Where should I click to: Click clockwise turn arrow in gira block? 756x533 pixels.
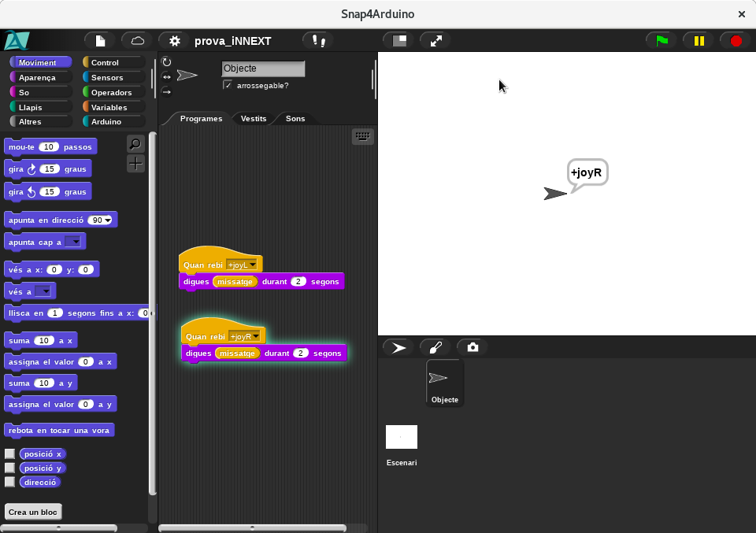31,169
